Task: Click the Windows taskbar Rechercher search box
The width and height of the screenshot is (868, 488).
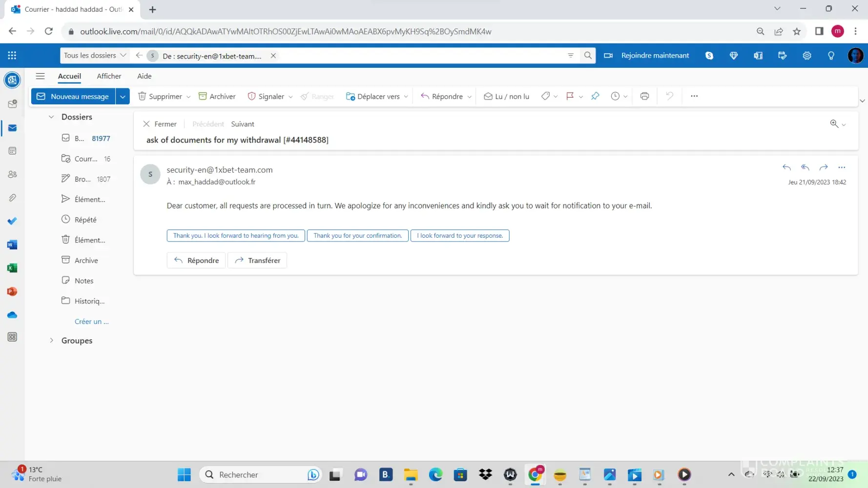Action: pos(254,474)
